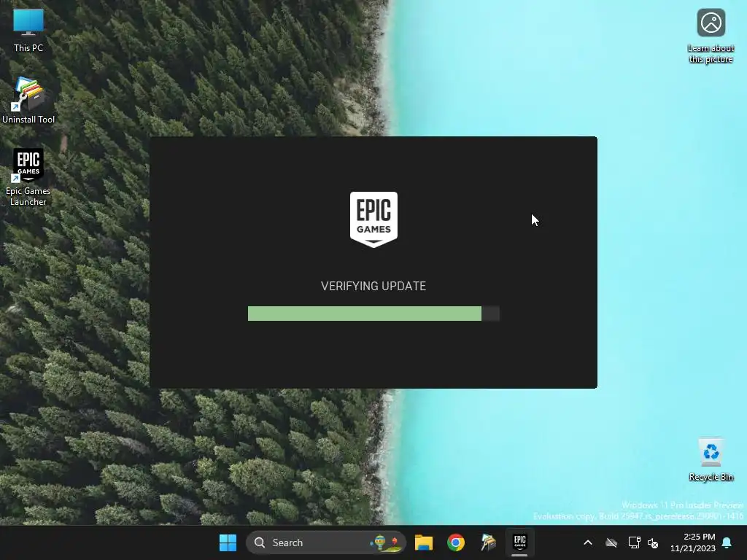The height and width of the screenshot is (560, 747).
Task: Open the clock showing 2:25 PM
Action: point(693,542)
